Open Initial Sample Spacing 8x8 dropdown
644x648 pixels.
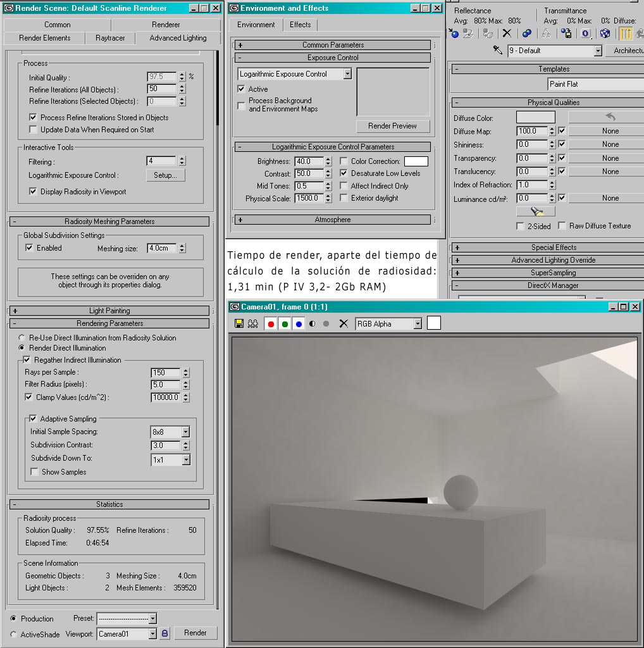(x=185, y=432)
